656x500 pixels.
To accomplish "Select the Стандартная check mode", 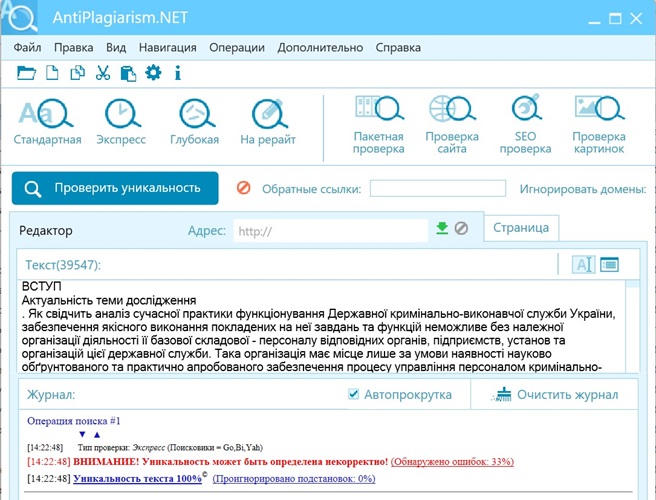I will pos(47,122).
